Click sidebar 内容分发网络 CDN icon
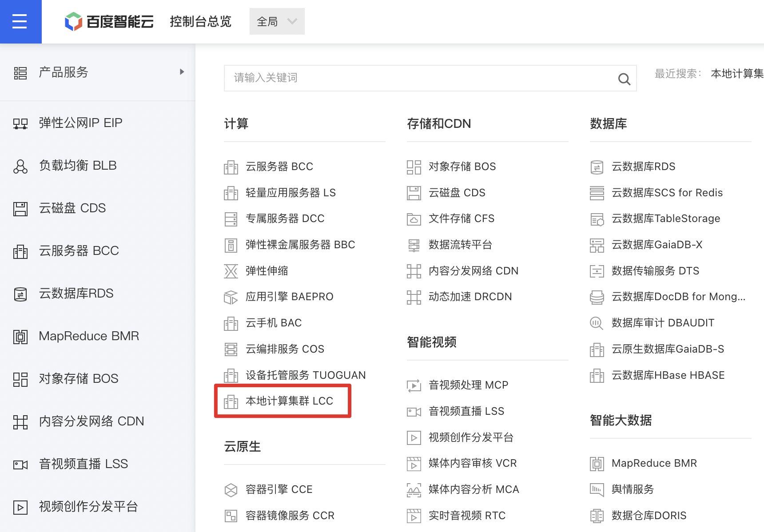The image size is (764, 532). pos(20,422)
